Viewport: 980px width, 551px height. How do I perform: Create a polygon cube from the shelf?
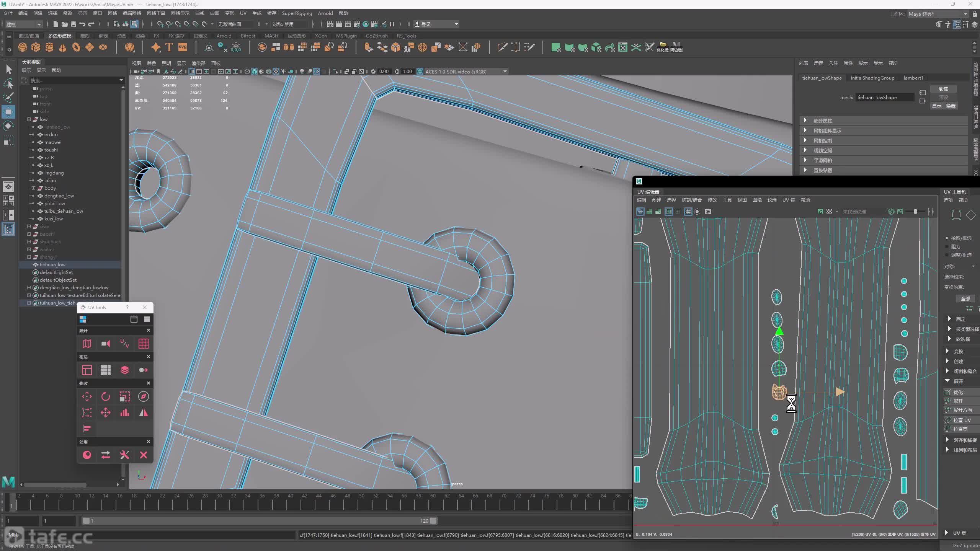tap(36, 47)
